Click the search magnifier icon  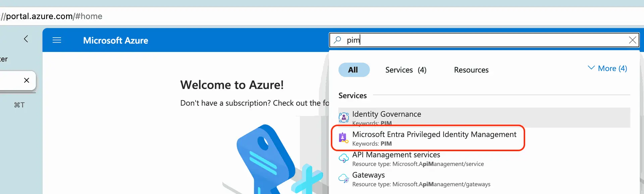(x=337, y=40)
